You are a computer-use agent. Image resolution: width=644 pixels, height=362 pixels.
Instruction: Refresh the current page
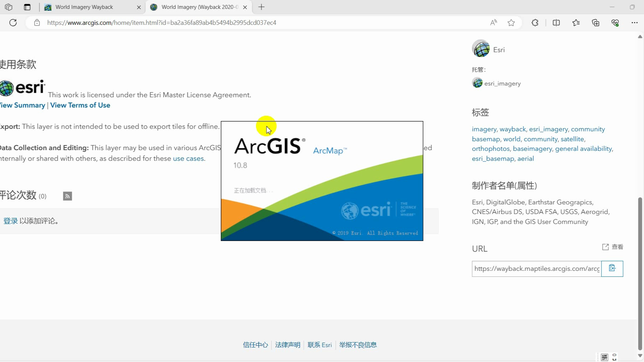click(13, 23)
